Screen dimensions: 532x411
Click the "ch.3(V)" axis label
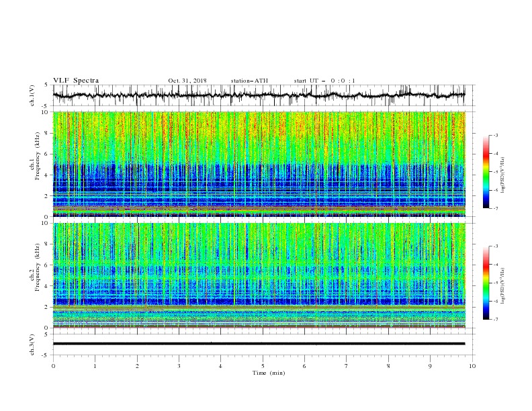(x=32, y=345)
